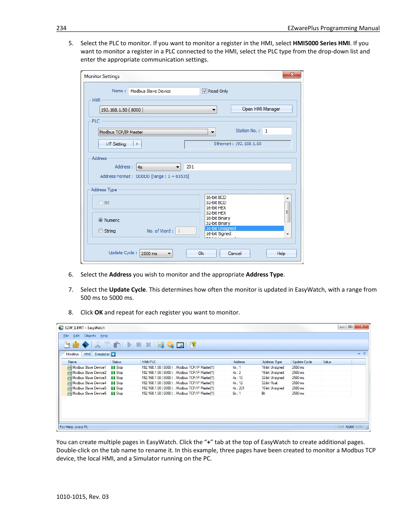Click the Open folder icon in EasyWatch toolbar

coord(76,345)
